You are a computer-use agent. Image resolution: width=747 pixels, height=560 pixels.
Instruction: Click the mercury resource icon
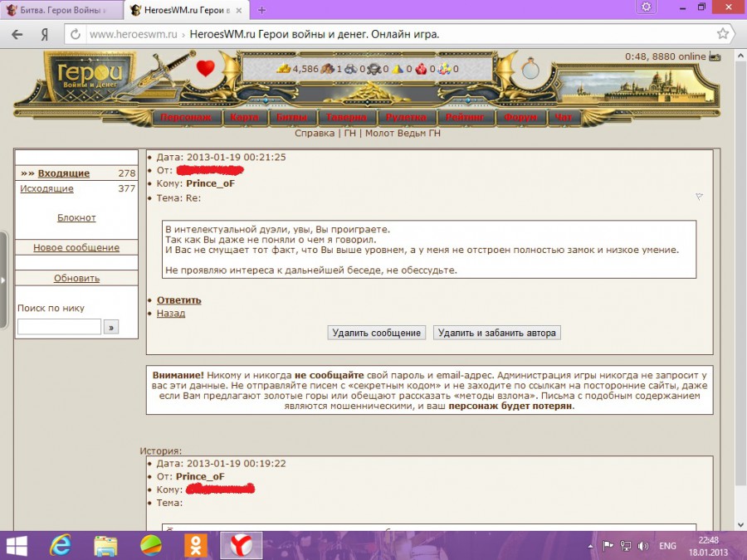click(374, 69)
